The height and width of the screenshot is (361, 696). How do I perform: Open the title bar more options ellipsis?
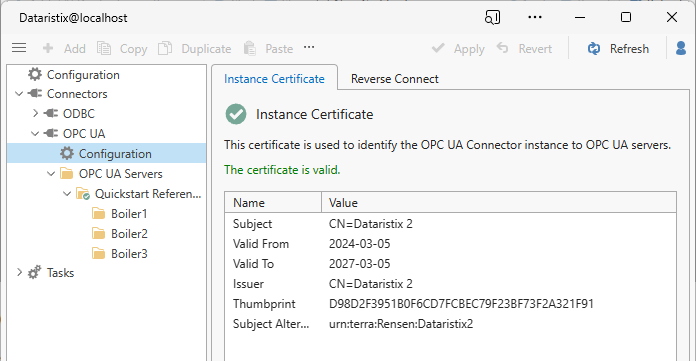(x=535, y=17)
